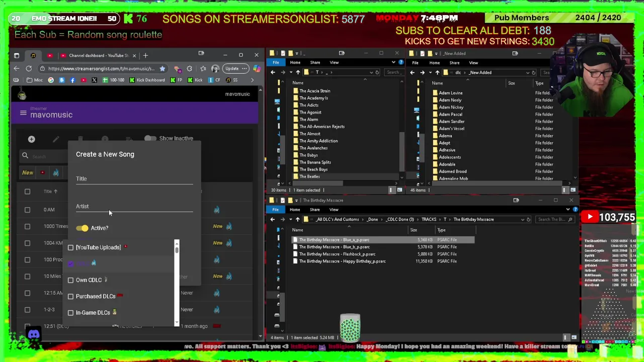Image resolution: width=644 pixels, height=362 pixels.
Task: Expand the ribbon chevron in Birthday Massacre Explorer
Action: [568, 209]
